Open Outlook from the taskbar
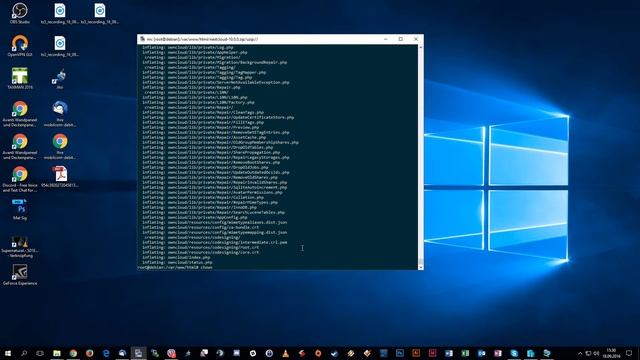The image size is (640, 360). coord(481,353)
